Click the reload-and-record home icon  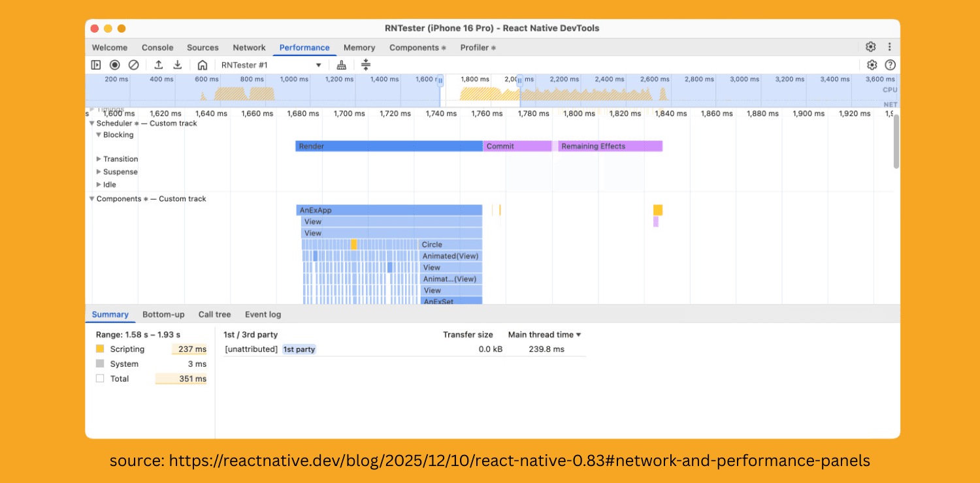[x=204, y=65]
